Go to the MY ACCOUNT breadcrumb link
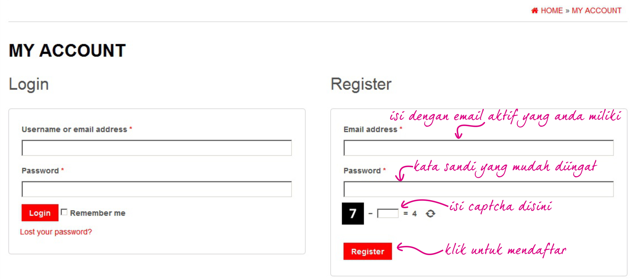644x279 pixels. pyautogui.click(x=596, y=11)
